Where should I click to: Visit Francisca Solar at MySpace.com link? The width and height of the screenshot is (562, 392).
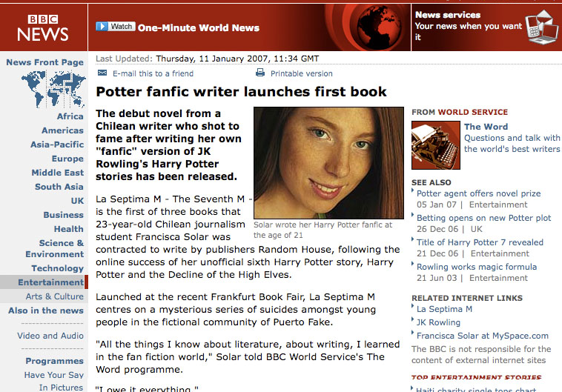pyautogui.click(x=483, y=336)
